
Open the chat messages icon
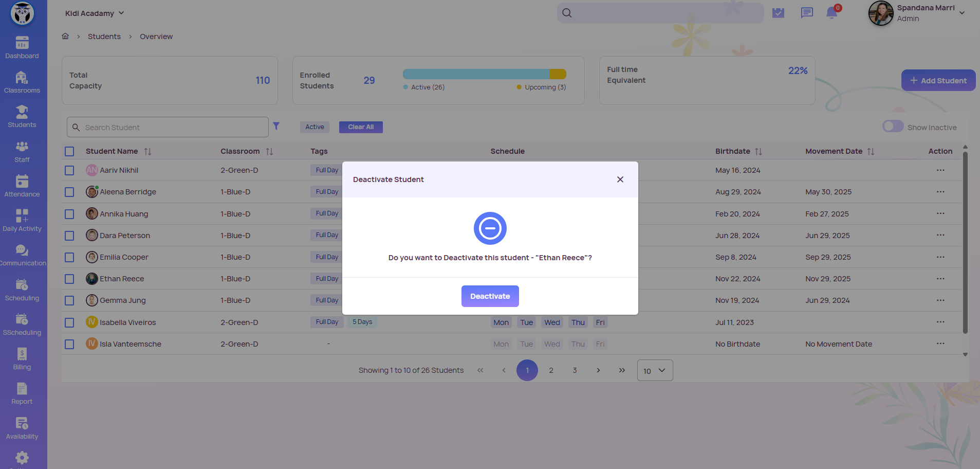coord(807,13)
